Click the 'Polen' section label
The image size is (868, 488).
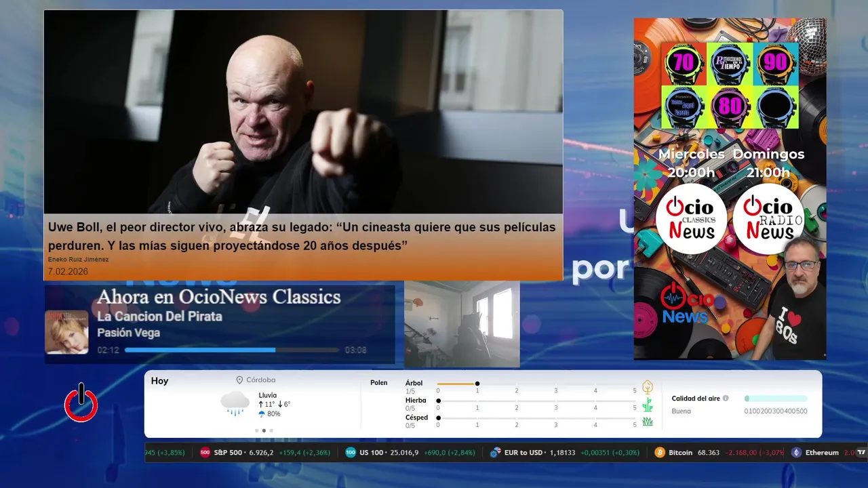point(378,383)
